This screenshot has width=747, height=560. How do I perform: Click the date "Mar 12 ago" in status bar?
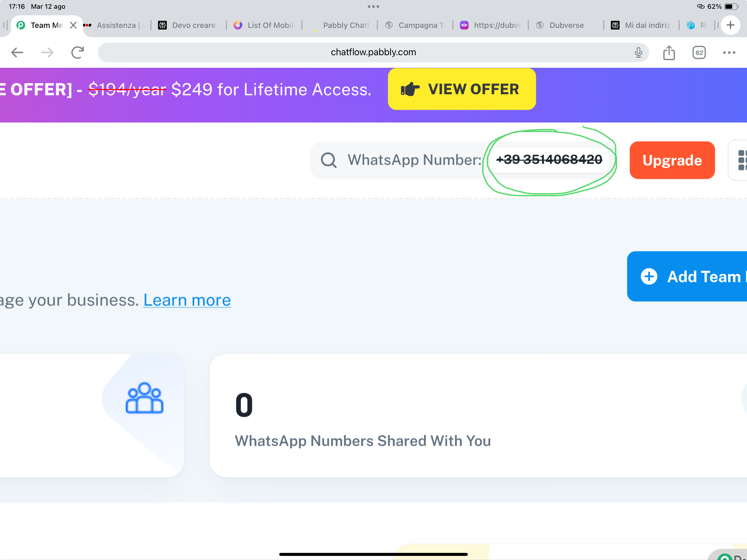(48, 6)
